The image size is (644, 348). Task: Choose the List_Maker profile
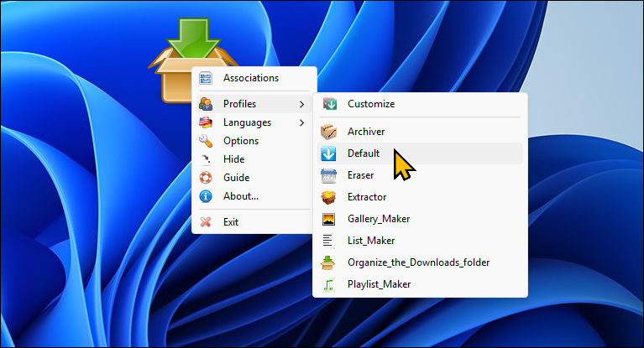coord(370,241)
